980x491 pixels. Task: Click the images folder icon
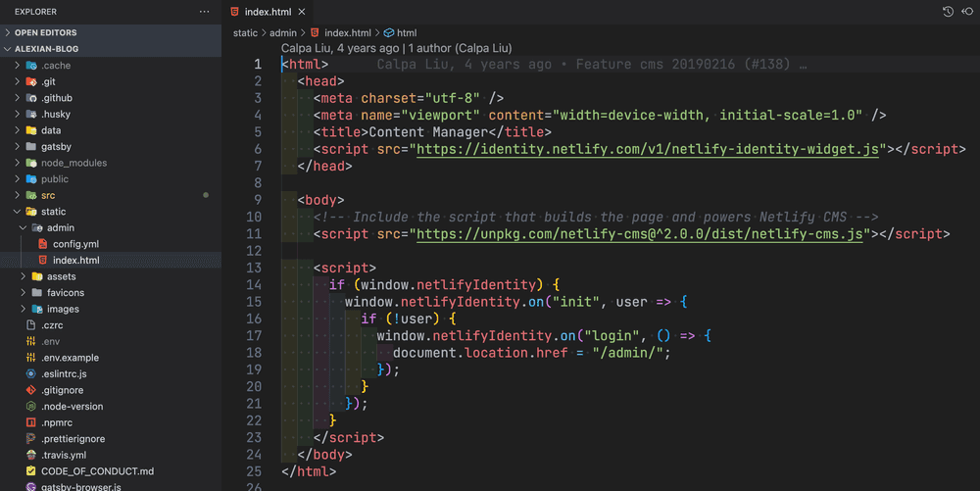[x=37, y=309]
